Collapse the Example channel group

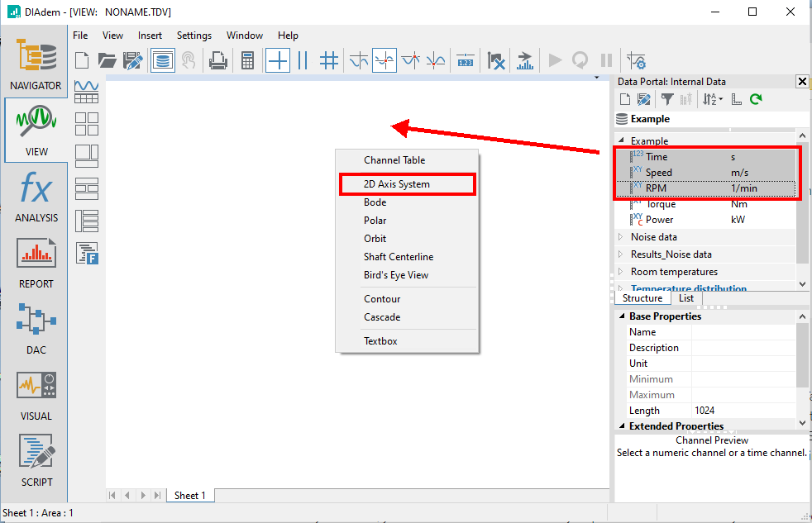(x=622, y=140)
